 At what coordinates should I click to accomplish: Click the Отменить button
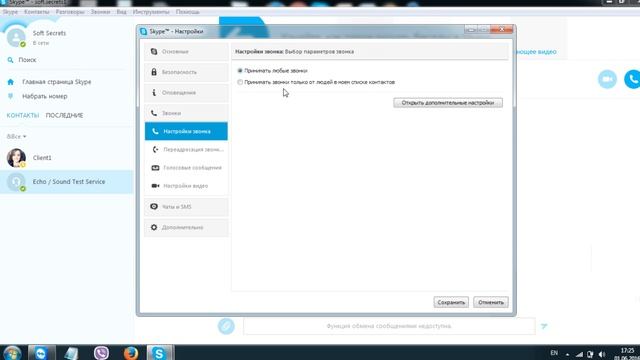[491, 302]
